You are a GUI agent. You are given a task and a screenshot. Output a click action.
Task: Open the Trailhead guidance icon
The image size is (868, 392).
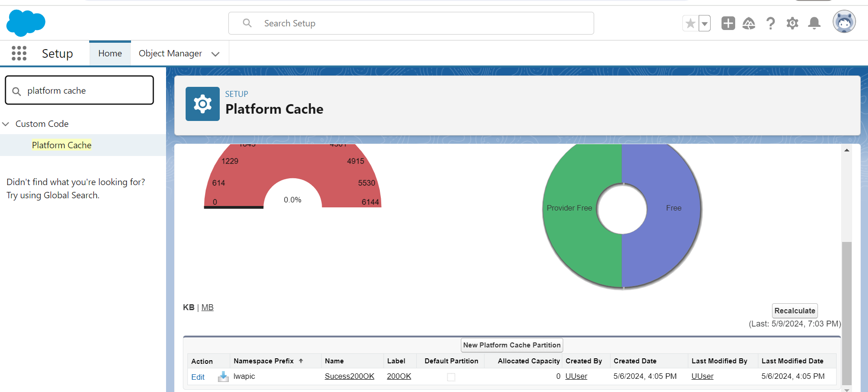point(748,23)
